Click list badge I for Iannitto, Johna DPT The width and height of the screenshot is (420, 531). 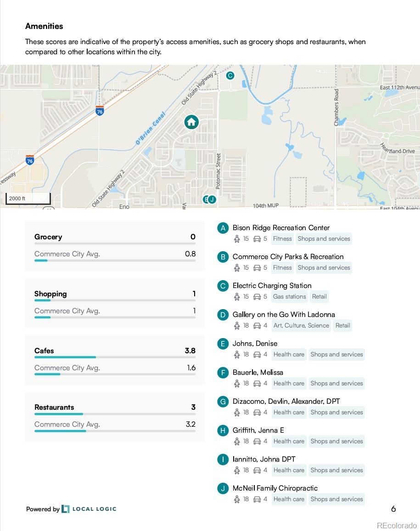(223, 459)
